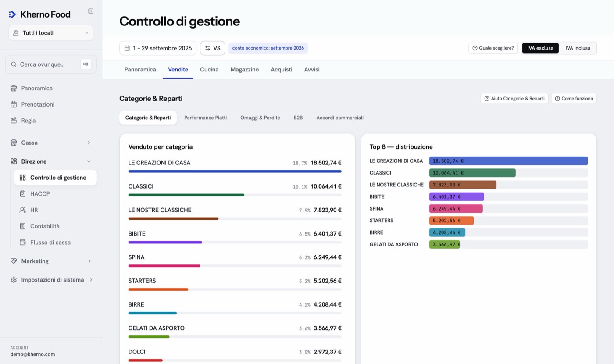Select the Performance Piatti sub-tab
614x364 pixels.
coord(205,118)
